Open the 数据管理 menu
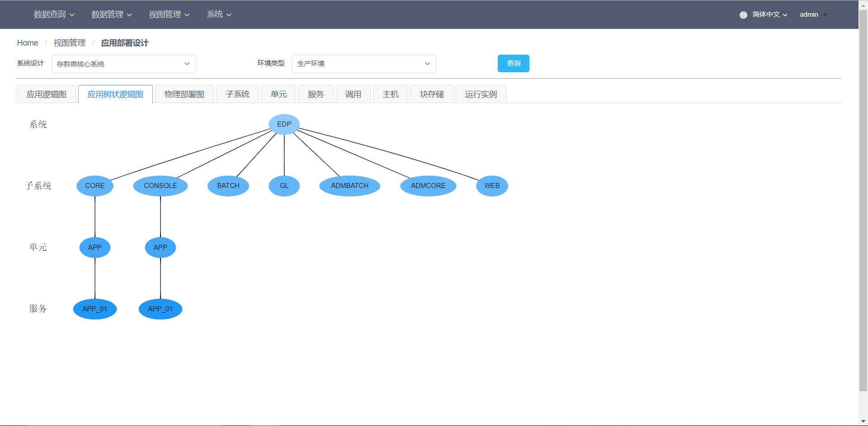 (x=112, y=14)
